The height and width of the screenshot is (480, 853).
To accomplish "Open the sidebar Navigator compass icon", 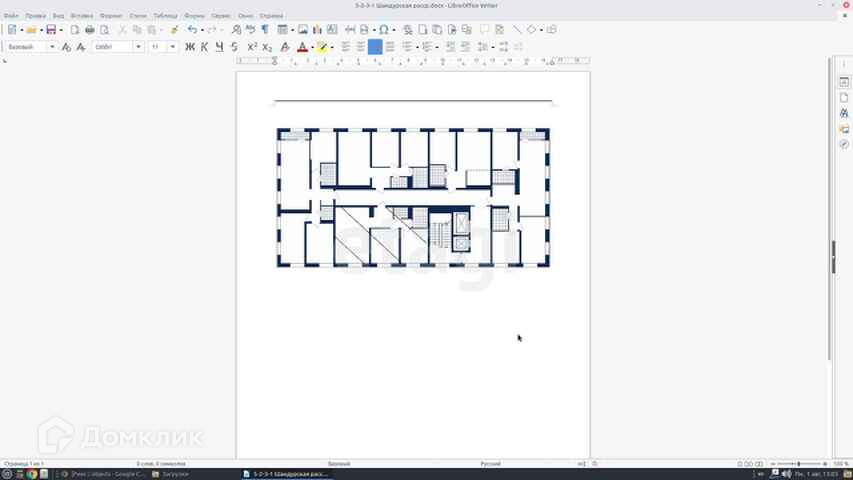I will (x=844, y=145).
